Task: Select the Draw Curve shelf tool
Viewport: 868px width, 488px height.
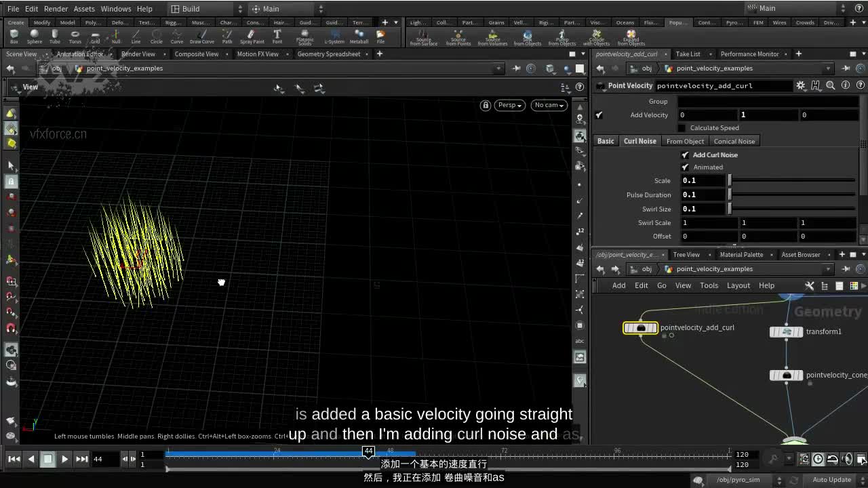Action: (201, 36)
